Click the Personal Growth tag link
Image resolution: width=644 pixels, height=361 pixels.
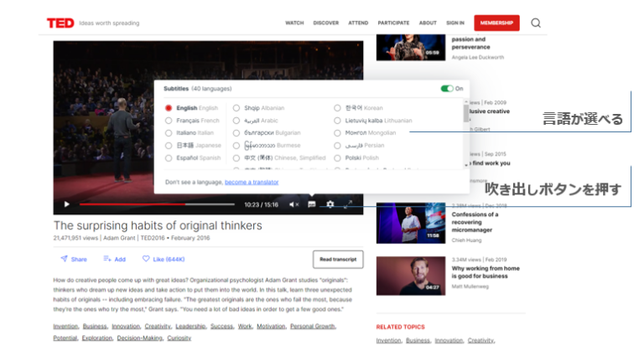click(x=313, y=326)
